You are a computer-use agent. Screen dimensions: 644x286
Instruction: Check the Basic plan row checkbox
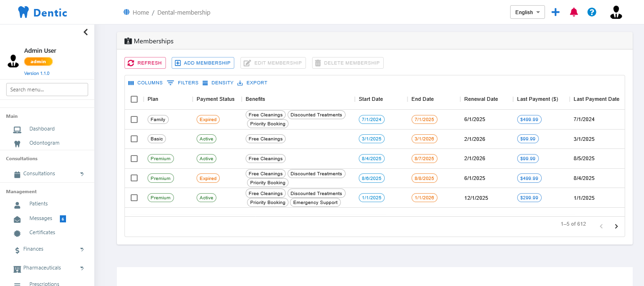point(134,139)
